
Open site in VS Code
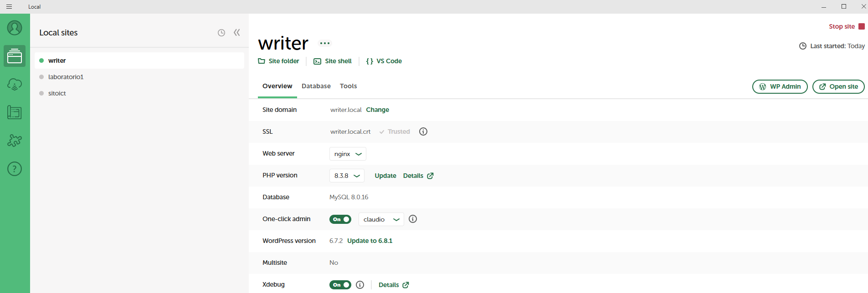tap(384, 61)
